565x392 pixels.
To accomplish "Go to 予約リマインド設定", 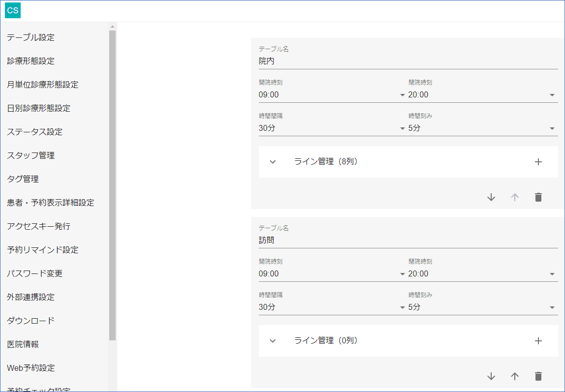I will 42,250.
